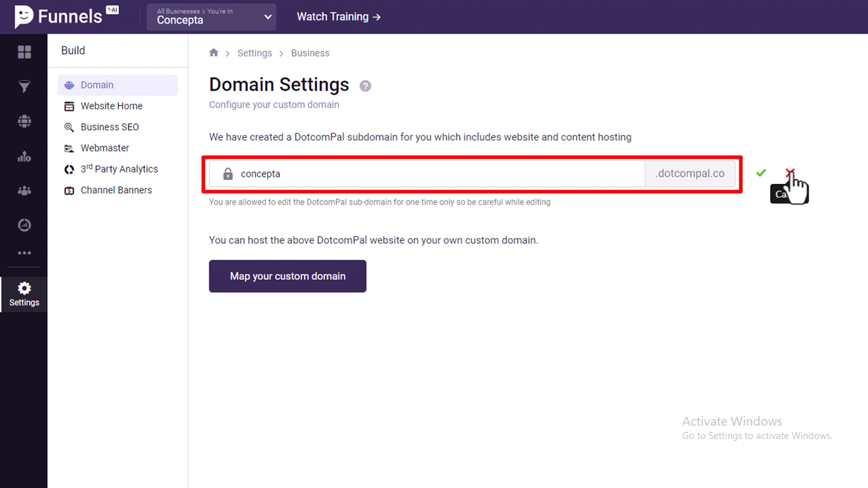Click the .dotcompal.co domain suffix

(690, 174)
